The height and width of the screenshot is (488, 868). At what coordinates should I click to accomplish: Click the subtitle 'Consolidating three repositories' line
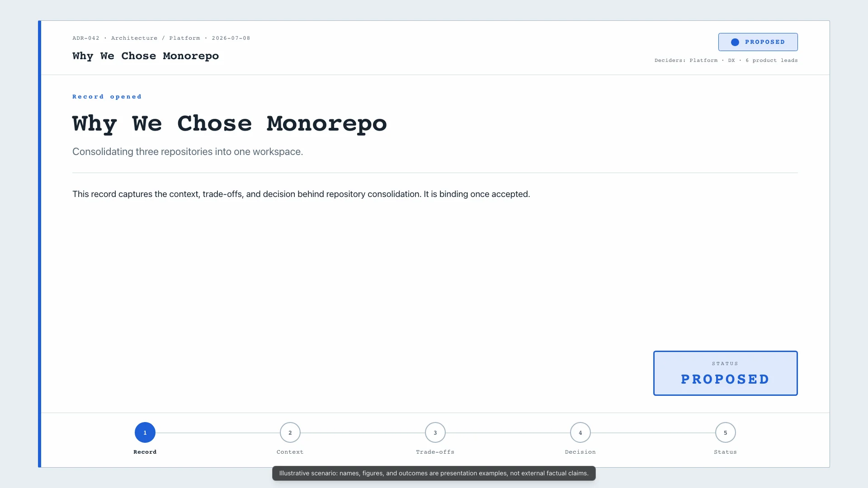click(188, 152)
